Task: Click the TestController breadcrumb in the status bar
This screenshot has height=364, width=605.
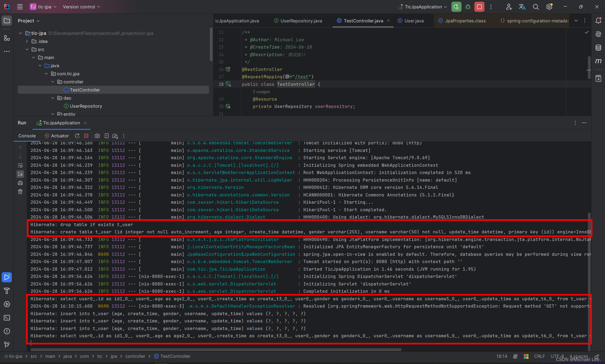Action: [x=175, y=356]
